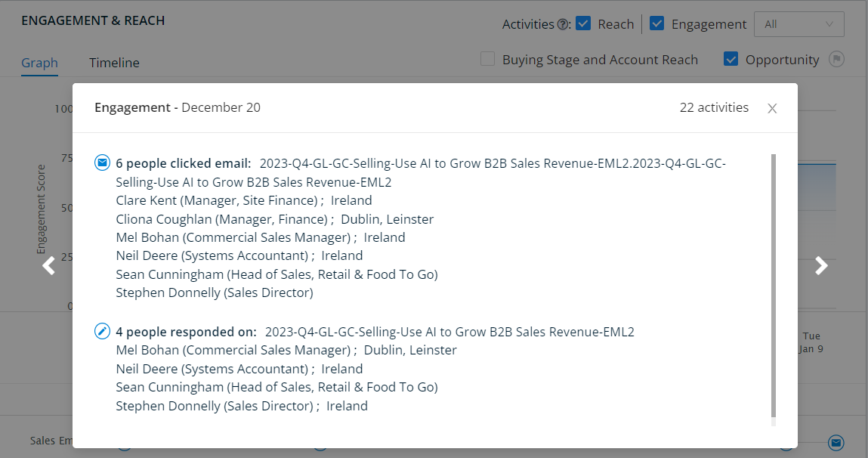The height and width of the screenshot is (458, 868).
Task: Click the email icon beside '6 people clicked email'
Action: tap(103, 162)
